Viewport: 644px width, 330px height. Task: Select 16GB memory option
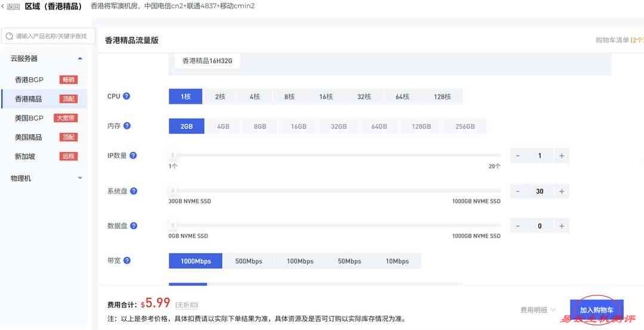point(299,126)
